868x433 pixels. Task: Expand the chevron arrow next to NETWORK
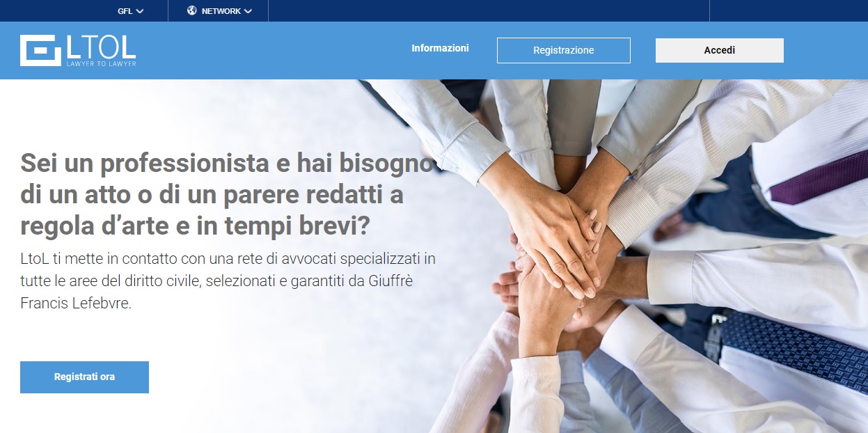248,11
